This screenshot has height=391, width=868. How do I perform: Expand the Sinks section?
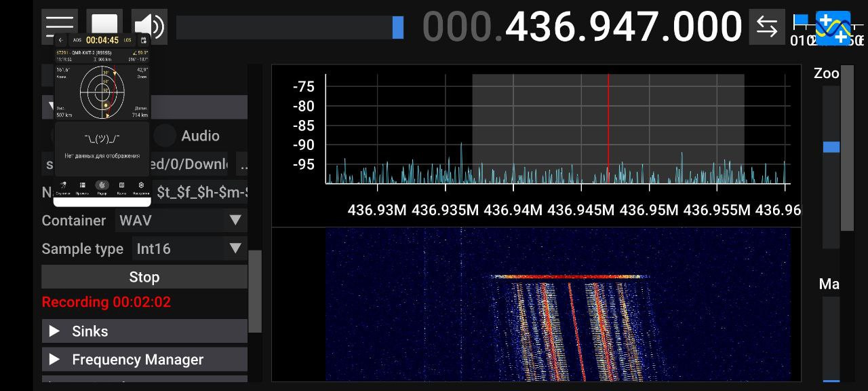point(144,331)
